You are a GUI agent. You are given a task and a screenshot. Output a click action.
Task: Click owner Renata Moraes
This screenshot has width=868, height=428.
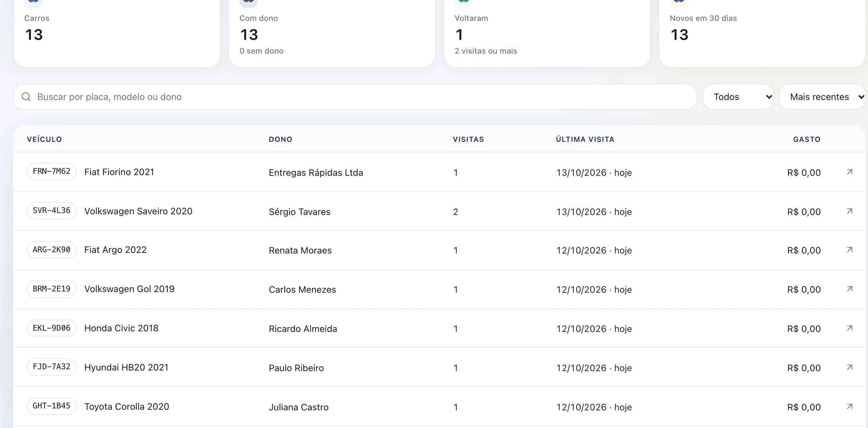click(300, 251)
